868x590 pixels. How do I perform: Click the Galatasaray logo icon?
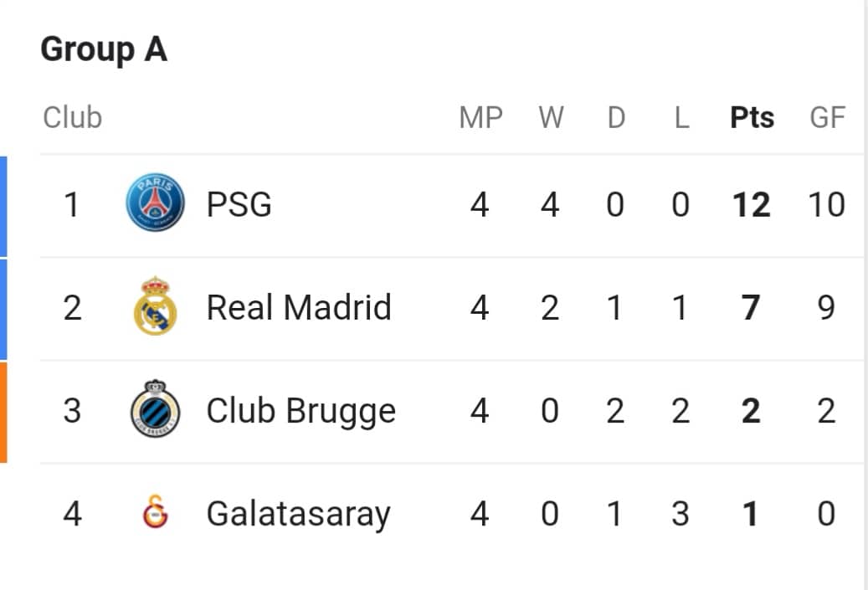click(x=156, y=512)
